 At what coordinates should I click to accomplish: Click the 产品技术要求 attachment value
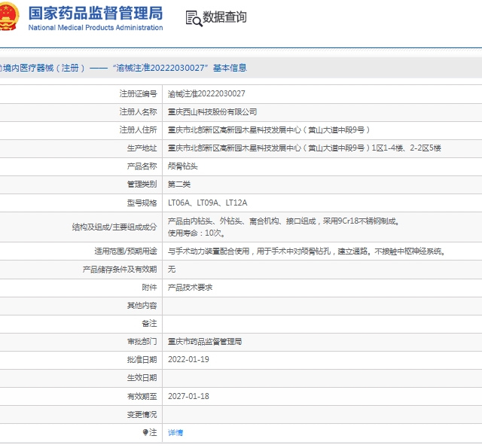tap(190, 288)
